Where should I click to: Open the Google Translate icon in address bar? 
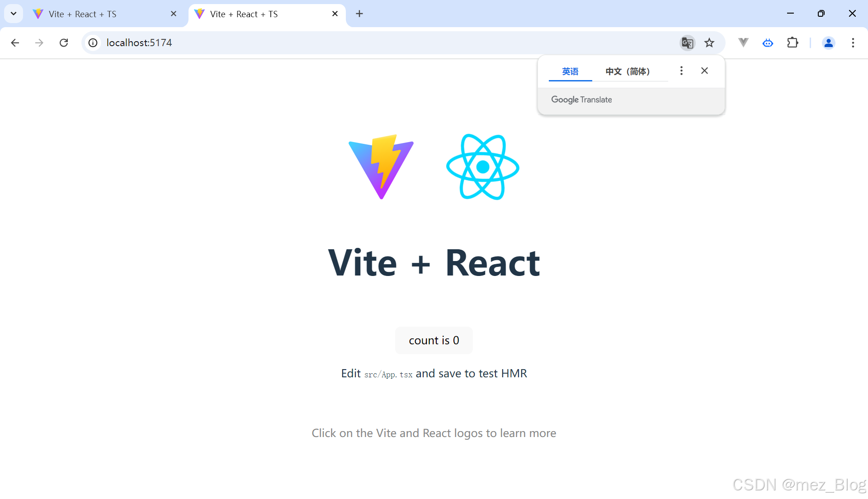point(687,43)
